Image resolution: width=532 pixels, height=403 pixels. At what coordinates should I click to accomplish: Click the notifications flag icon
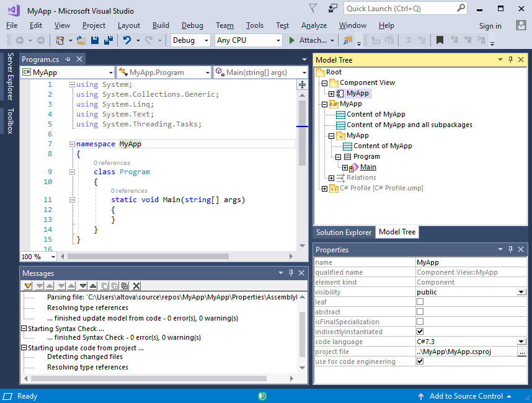pos(313,8)
